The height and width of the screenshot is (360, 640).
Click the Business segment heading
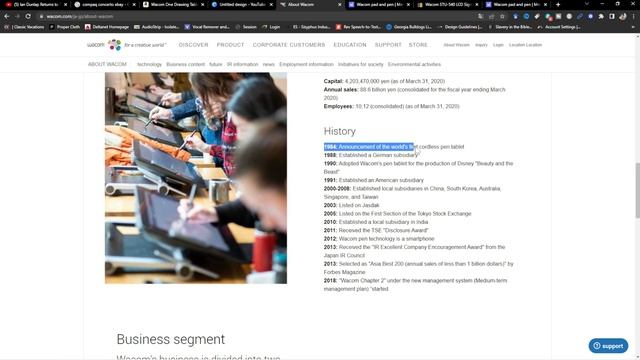click(171, 339)
